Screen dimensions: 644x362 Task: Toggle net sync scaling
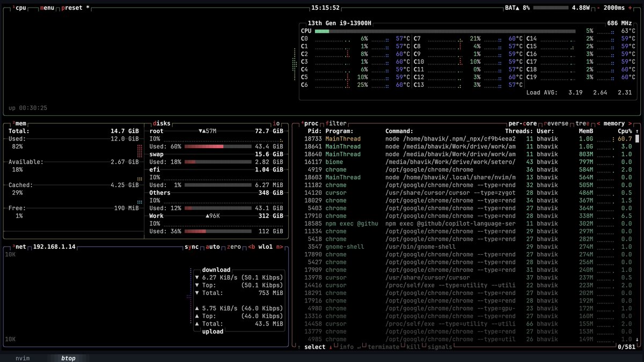pyautogui.click(x=191, y=247)
